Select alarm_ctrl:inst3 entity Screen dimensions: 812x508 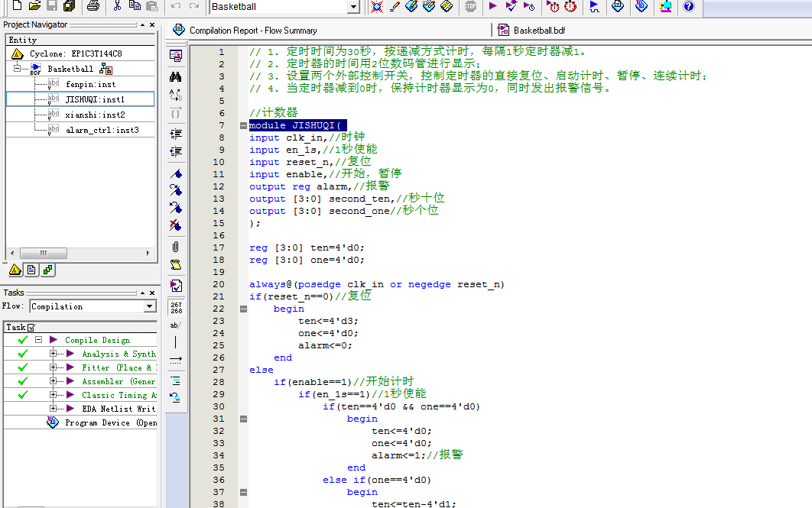tap(102, 130)
